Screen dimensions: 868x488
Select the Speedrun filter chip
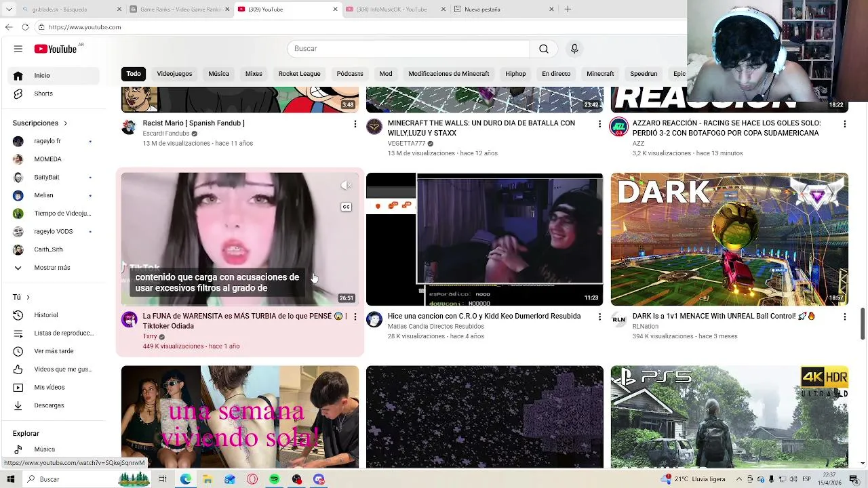[x=644, y=74]
